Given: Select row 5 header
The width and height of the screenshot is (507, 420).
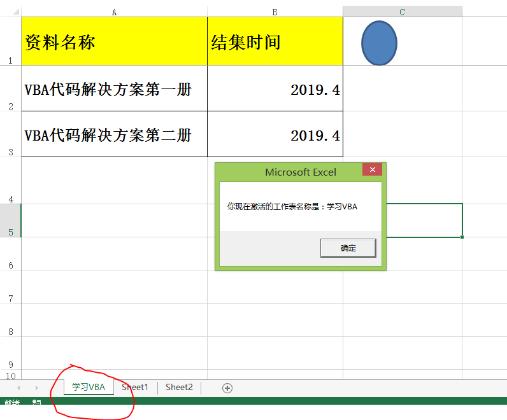Looking at the screenshot, I should coord(10,221).
